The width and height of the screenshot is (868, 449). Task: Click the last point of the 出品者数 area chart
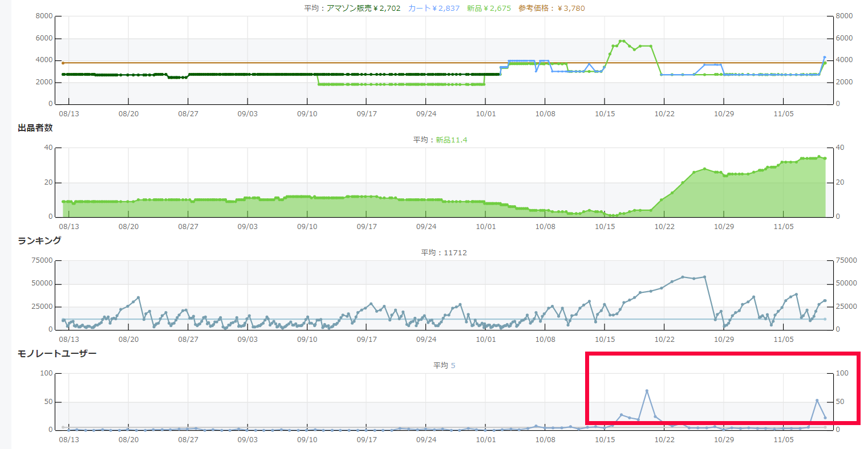tap(825, 158)
